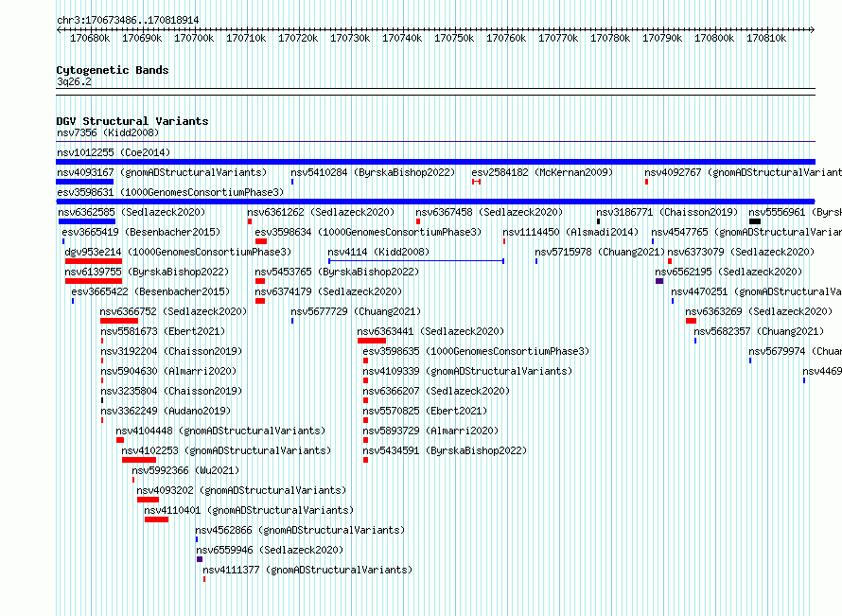Click nsv4109339 gnomAD variant label
The height and width of the screenshot is (616, 842).
pos(467,371)
